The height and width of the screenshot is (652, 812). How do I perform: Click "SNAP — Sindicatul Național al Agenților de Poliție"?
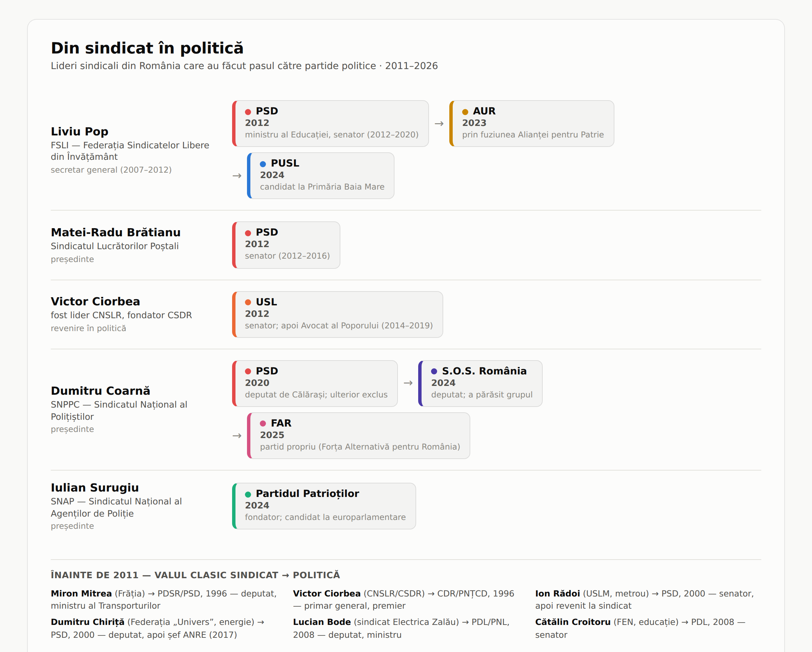coord(116,508)
